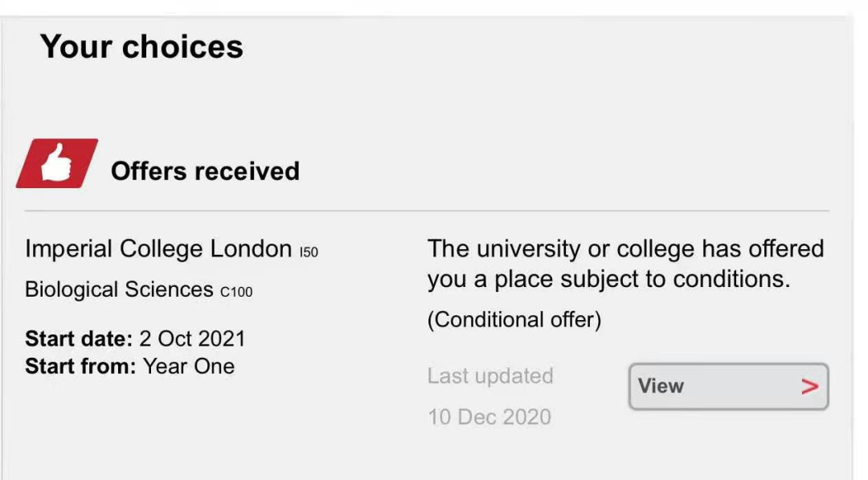Image resolution: width=868 pixels, height=480 pixels.
Task: Click the 'Start date:' label
Action: click(x=79, y=338)
